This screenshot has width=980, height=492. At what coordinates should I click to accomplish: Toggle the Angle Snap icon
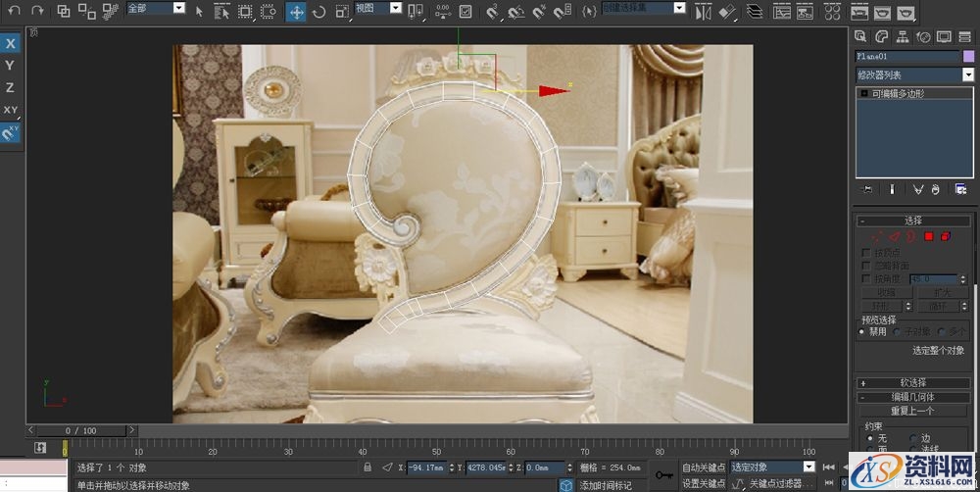516,11
